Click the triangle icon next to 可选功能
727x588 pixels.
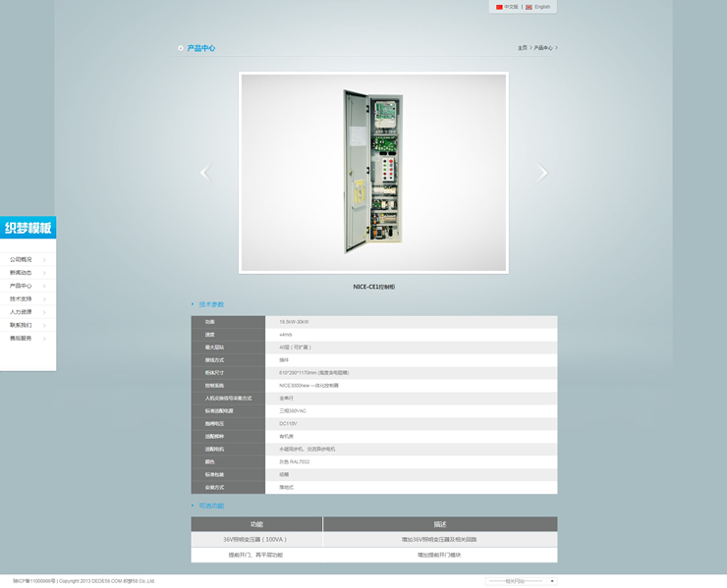(193, 506)
